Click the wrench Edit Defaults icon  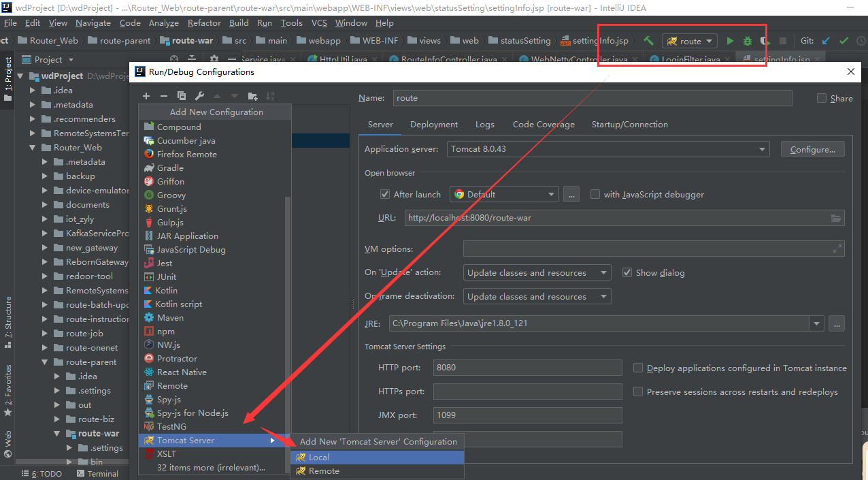point(199,96)
